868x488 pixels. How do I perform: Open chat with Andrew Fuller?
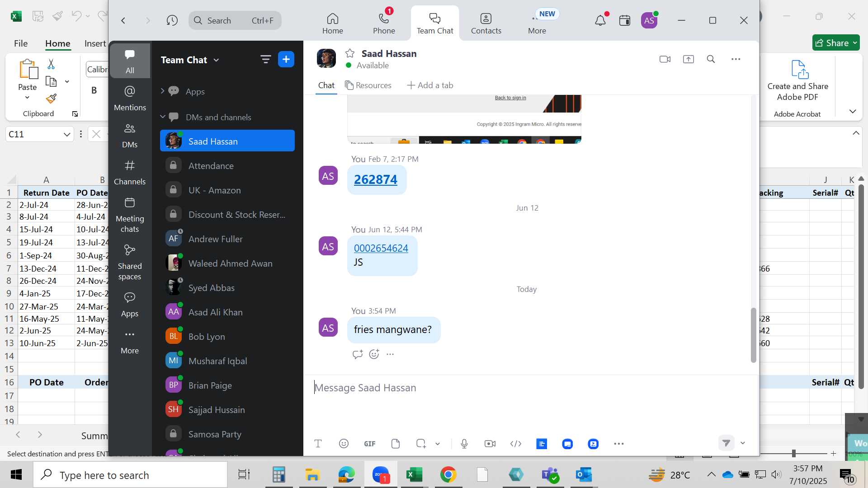[227, 239]
